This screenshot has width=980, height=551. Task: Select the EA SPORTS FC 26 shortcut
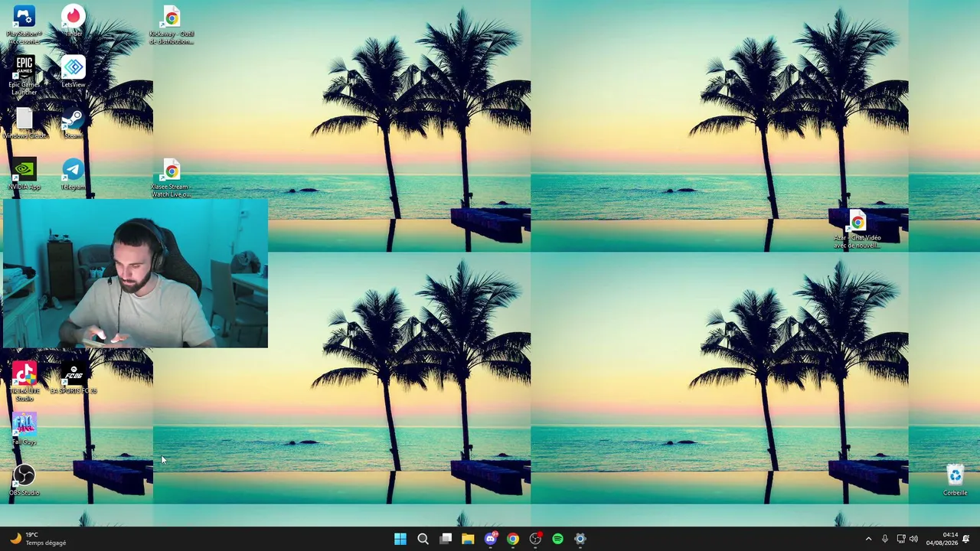pyautogui.click(x=73, y=379)
